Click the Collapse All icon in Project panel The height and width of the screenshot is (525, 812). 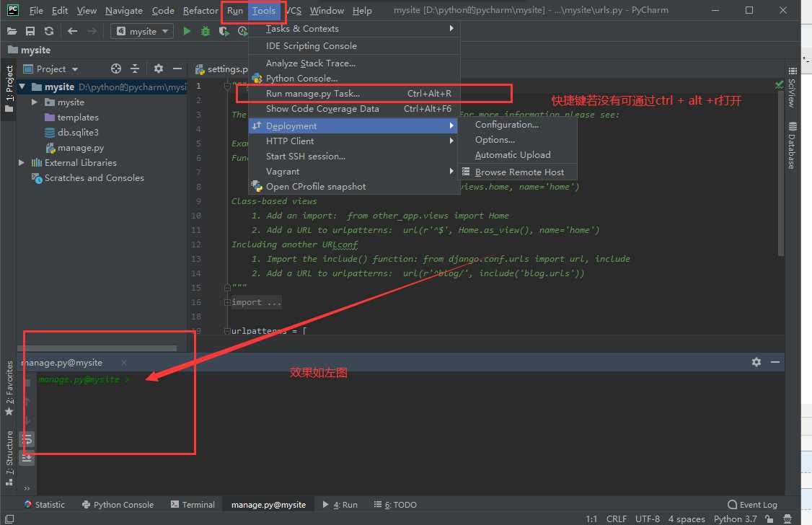click(135, 69)
